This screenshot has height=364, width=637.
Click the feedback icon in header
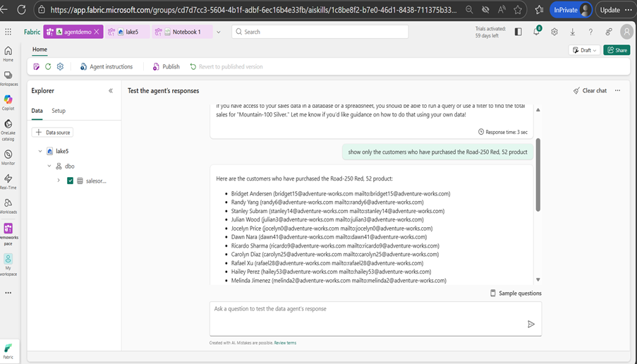609,32
